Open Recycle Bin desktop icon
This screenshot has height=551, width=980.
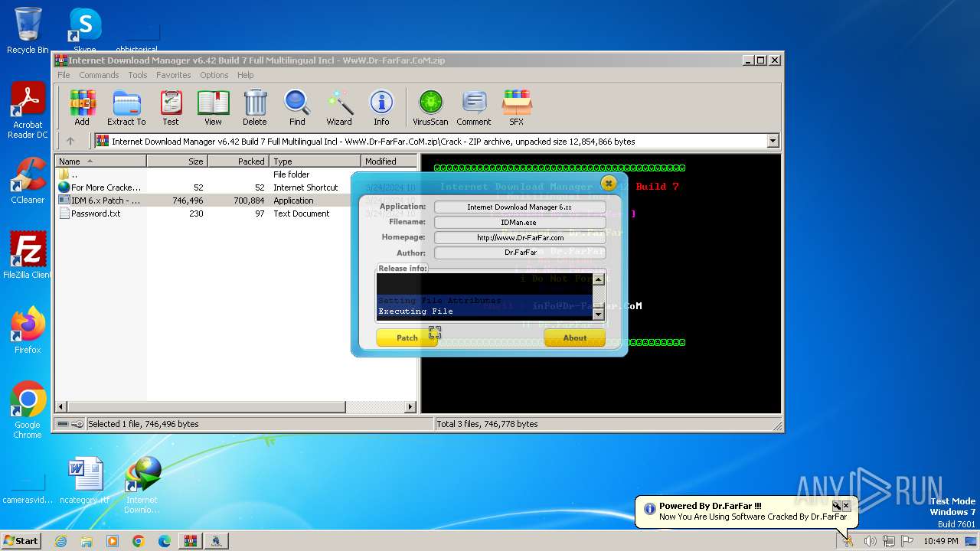coord(28,31)
